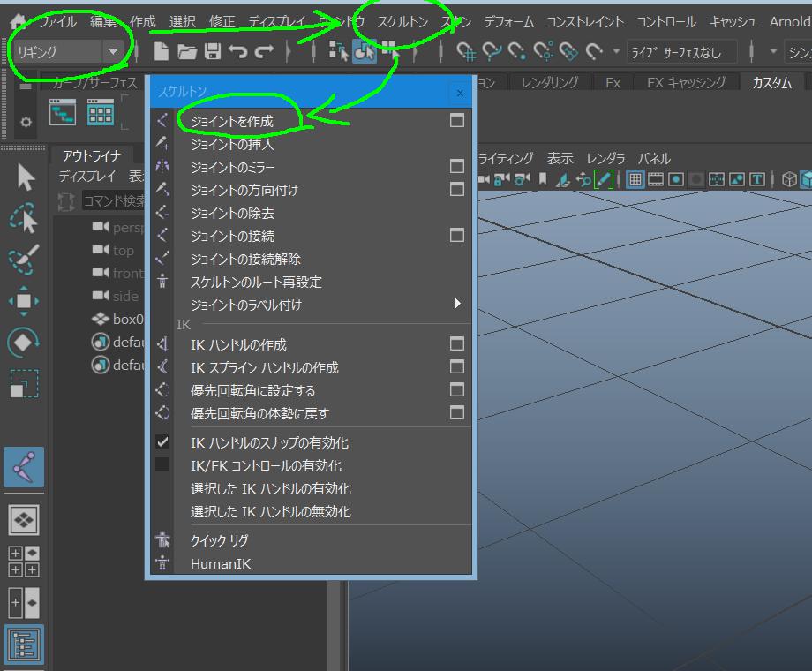Activate the Move tool in toolbox
The height and width of the screenshot is (671, 812).
coord(24,301)
